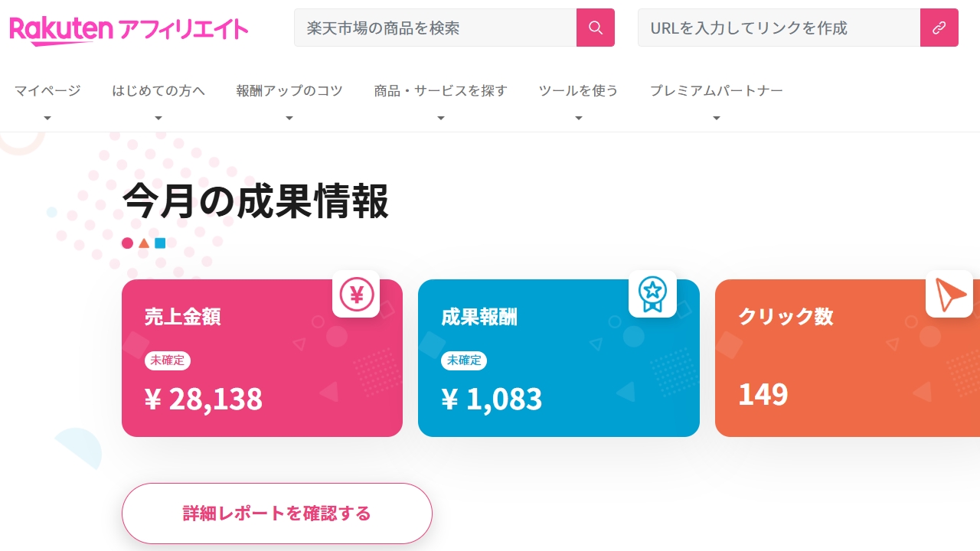Screen dimensions: 980x551
Task: Open the はじめての方へ menu
Action: (158, 90)
